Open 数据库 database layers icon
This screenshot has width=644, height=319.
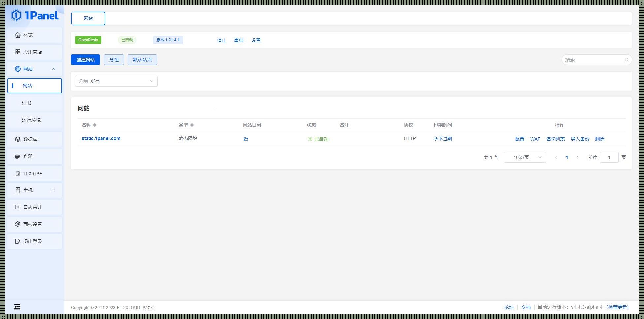[x=18, y=139]
